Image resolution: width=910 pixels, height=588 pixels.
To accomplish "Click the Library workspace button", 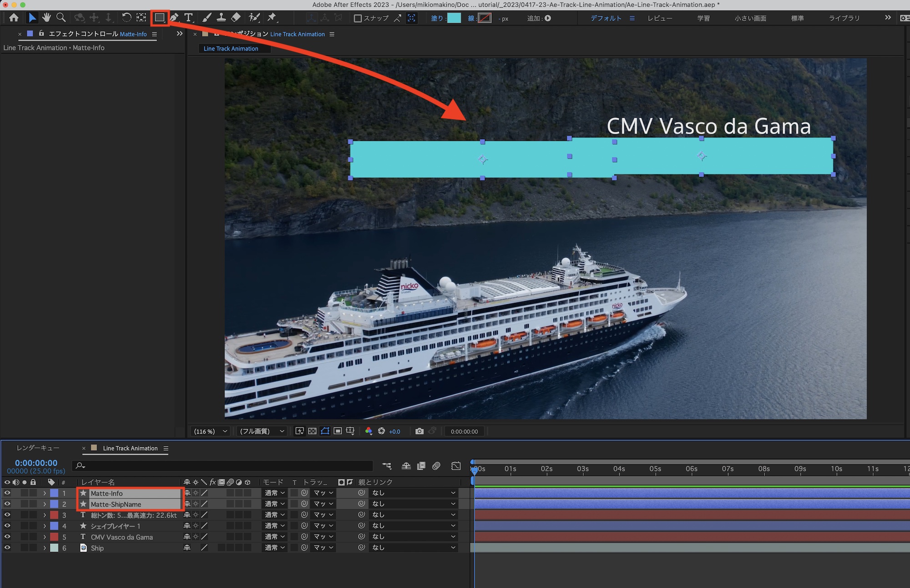I will [x=844, y=18].
